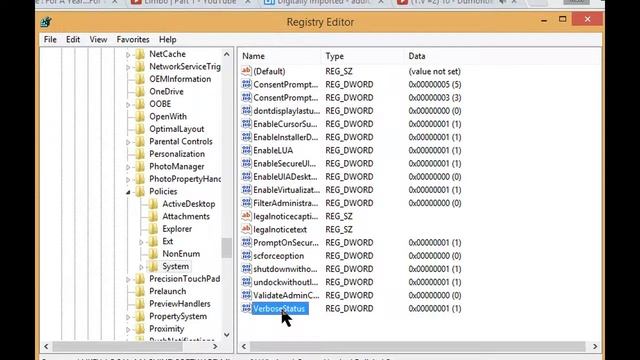Viewport: 640px width, 360px height.
Task: Expand the NetCache key
Action: [x=128, y=54]
